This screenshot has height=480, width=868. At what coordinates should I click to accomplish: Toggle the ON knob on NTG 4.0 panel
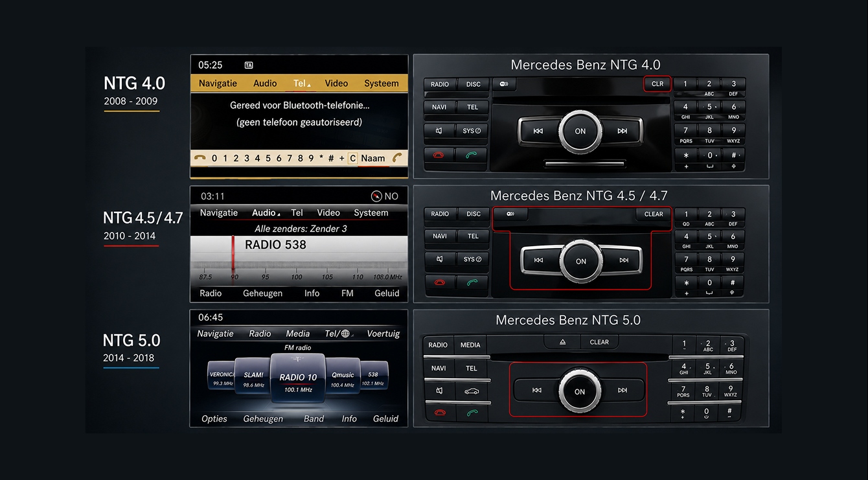[580, 131]
